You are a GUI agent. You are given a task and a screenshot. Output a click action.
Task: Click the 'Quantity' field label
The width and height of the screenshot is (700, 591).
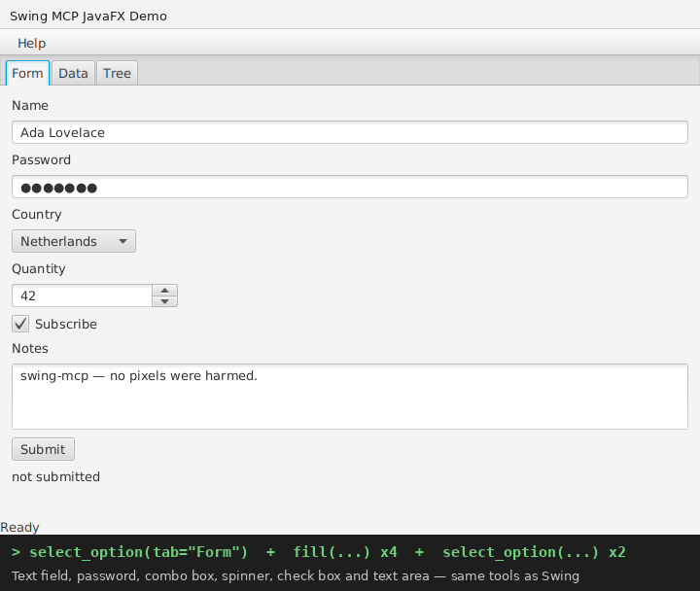point(38,268)
